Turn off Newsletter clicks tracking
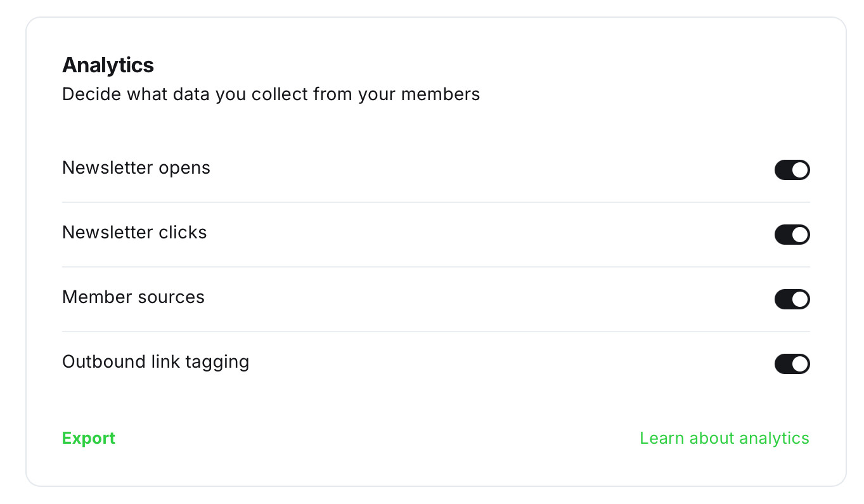The width and height of the screenshot is (864, 504). (x=792, y=235)
